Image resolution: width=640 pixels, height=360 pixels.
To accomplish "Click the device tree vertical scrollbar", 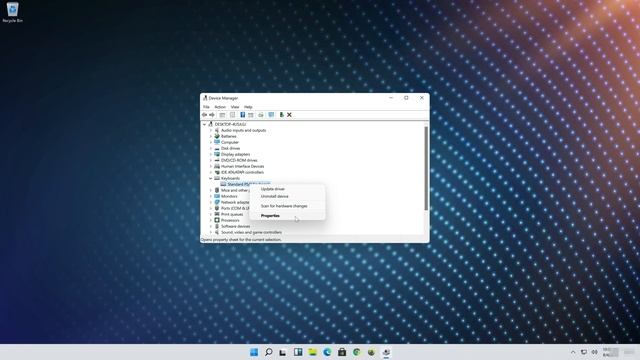I will coord(427,168).
